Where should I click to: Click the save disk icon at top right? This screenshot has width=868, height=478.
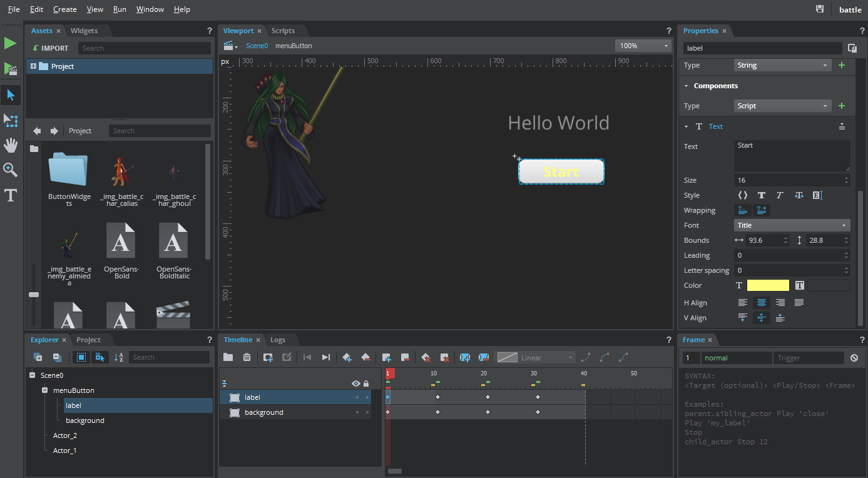[820, 9]
